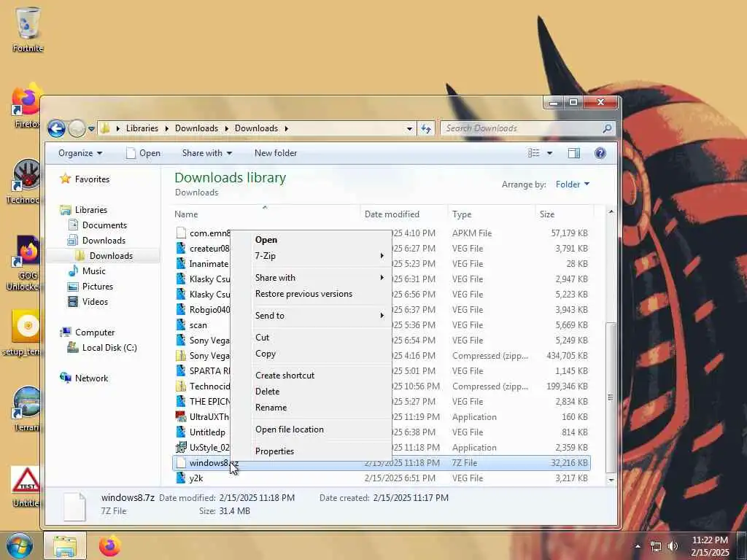This screenshot has width=747, height=560.
Task: Open the Arrange by Folder dropdown
Action: pyautogui.click(x=572, y=184)
